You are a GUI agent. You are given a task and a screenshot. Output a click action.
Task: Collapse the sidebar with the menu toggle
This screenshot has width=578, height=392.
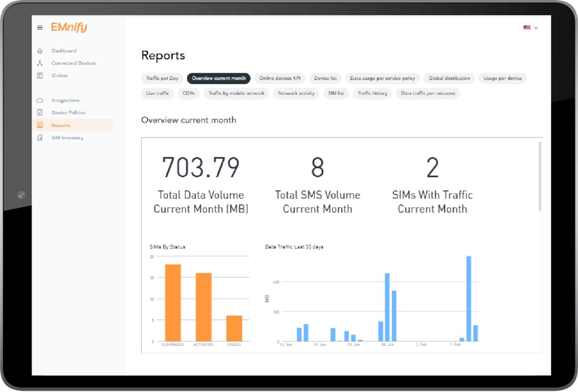click(x=40, y=28)
